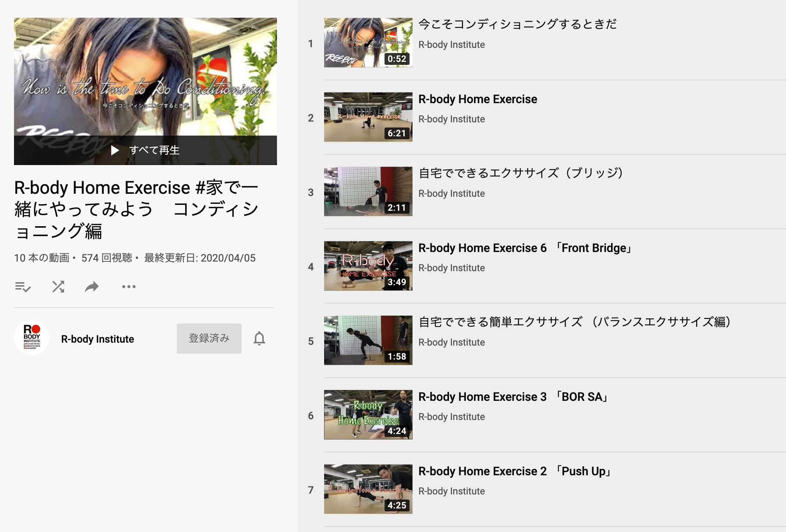Toggle the notification bell for R-body Institute
This screenshot has height=532, width=786.
[x=259, y=339]
